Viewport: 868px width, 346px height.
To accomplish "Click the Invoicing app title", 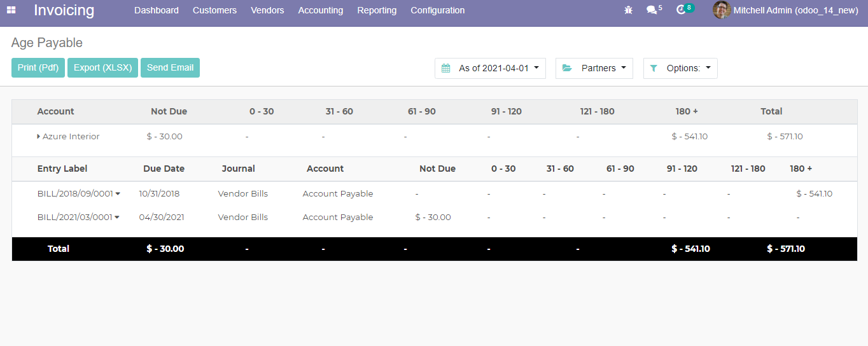I will point(64,10).
